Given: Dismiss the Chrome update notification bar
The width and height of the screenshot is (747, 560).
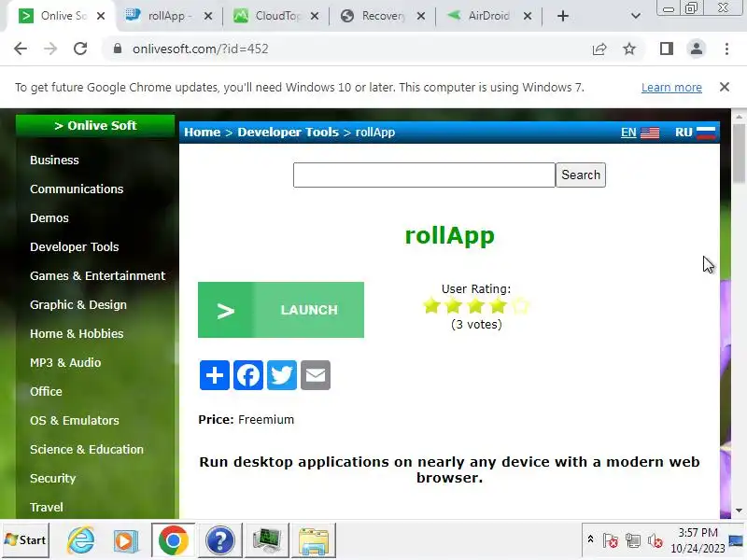Looking at the screenshot, I should click(725, 87).
